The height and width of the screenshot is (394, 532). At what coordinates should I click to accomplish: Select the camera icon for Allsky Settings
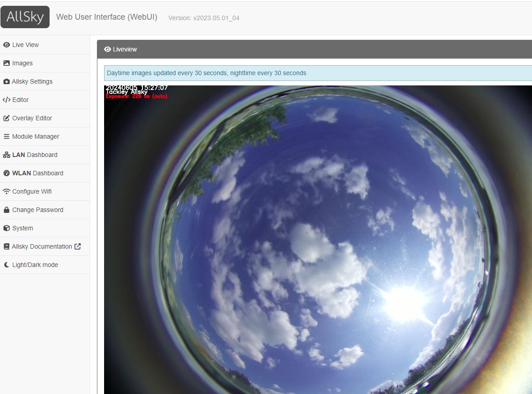click(x=6, y=81)
